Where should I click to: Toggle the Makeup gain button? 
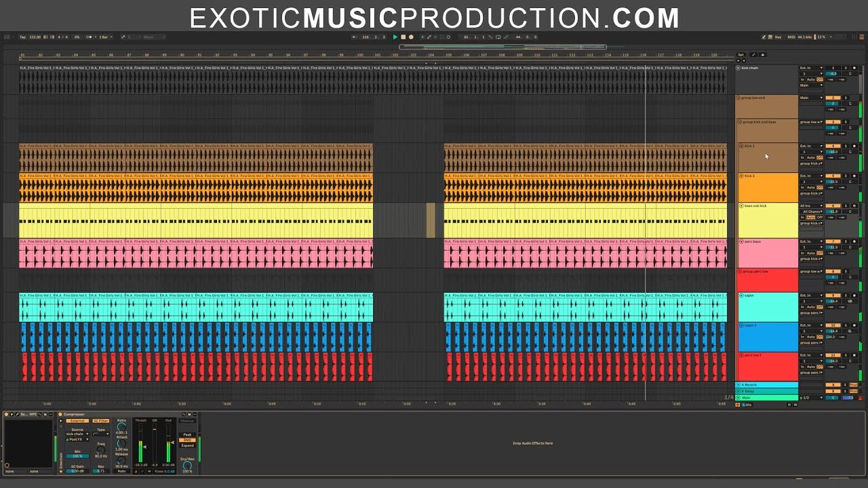187,421
